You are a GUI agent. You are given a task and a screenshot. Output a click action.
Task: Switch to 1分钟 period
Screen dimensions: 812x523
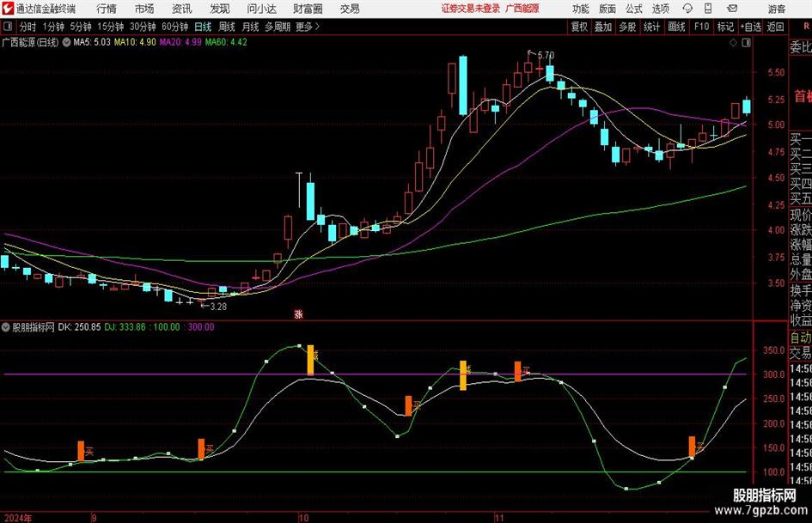52,27
